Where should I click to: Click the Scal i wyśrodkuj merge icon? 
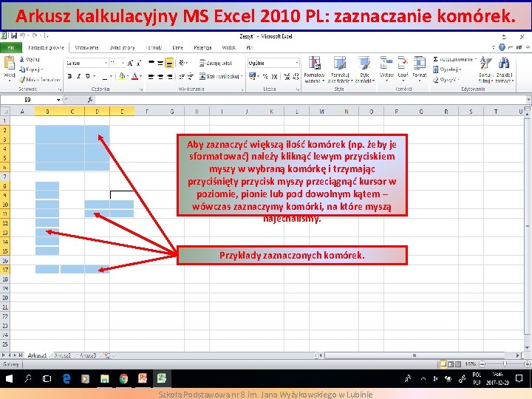point(202,76)
